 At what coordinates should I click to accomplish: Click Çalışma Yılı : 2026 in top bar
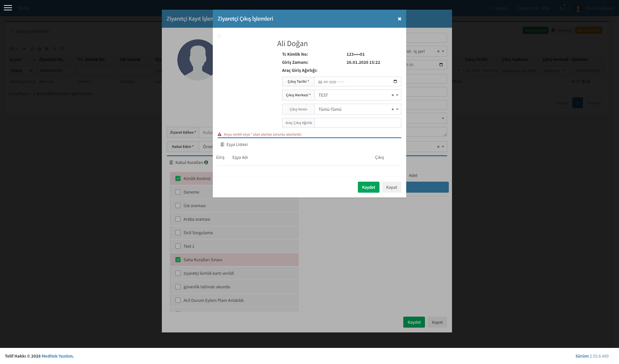[534, 8]
